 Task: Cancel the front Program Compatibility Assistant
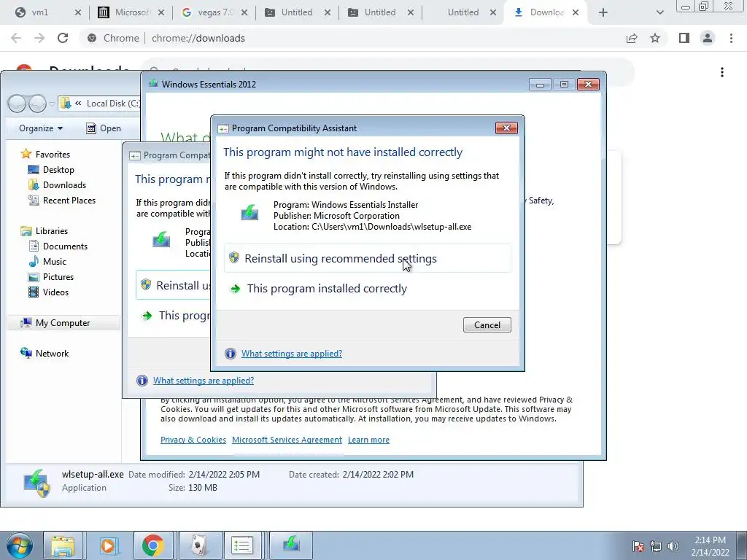coord(487,324)
